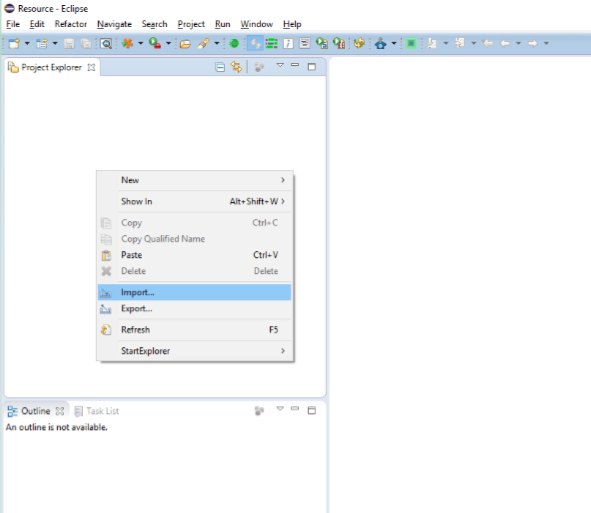Expand the Show In submenu
591x513 pixels.
click(x=194, y=202)
